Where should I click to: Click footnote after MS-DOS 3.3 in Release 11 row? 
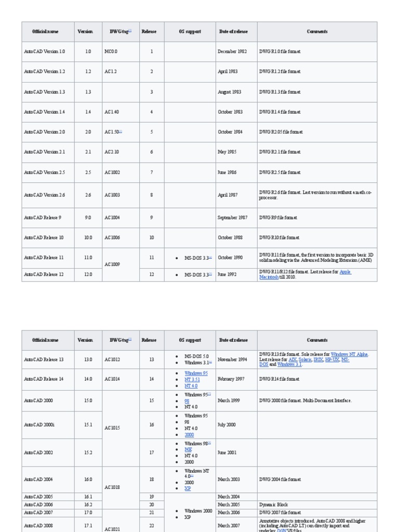[x=210, y=258]
